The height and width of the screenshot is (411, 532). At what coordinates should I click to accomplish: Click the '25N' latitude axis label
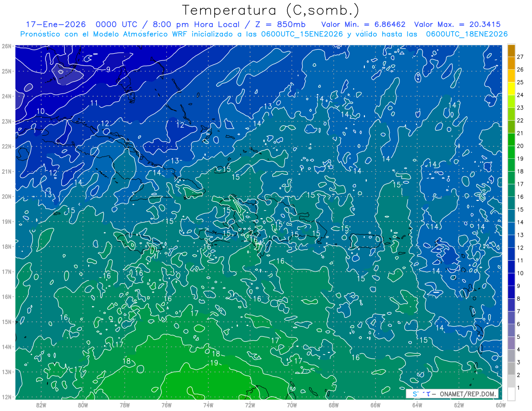[6, 71]
